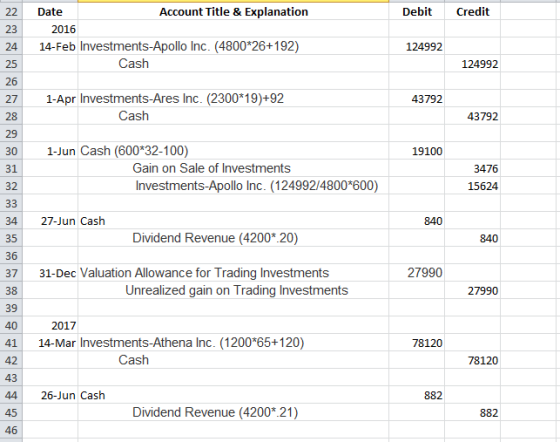Select the Investments-Athena Inc. (1200*65+120) cell
Viewport: 560px width, 442px height.
tap(233, 343)
